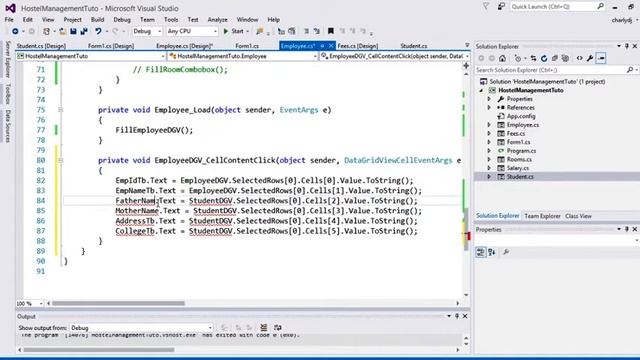Click Show All Files icon
The width and height of the screenshot is (640, 360).
[x=565, y=58]
